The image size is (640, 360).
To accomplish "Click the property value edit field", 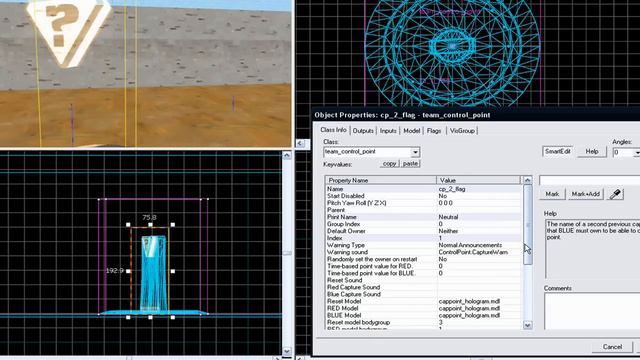I will (590, 180).
